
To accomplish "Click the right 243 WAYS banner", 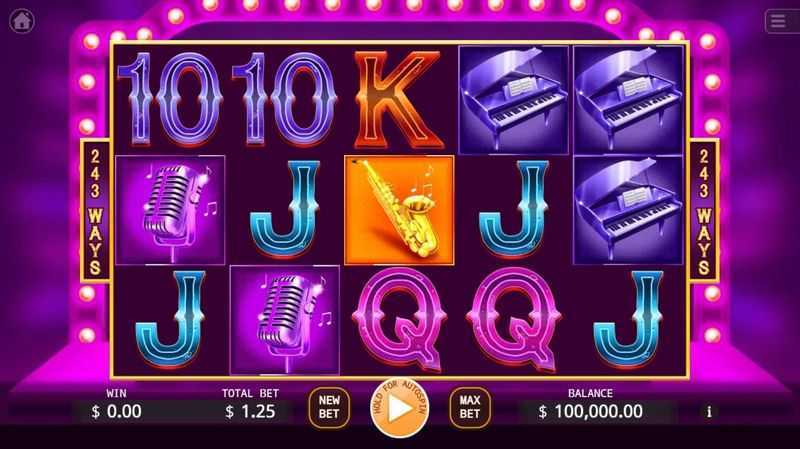I will pyautogui.click(x=704, y=210).
